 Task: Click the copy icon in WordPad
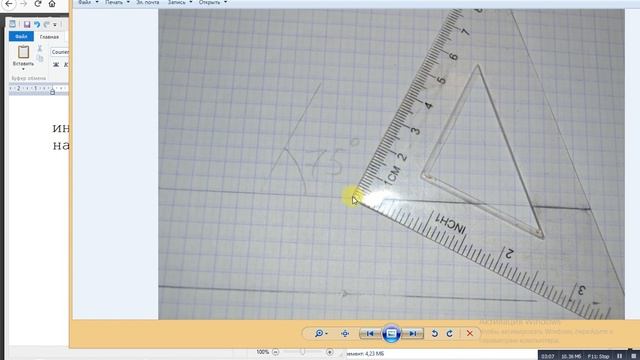pyautogui.click(x=40, y=58)
